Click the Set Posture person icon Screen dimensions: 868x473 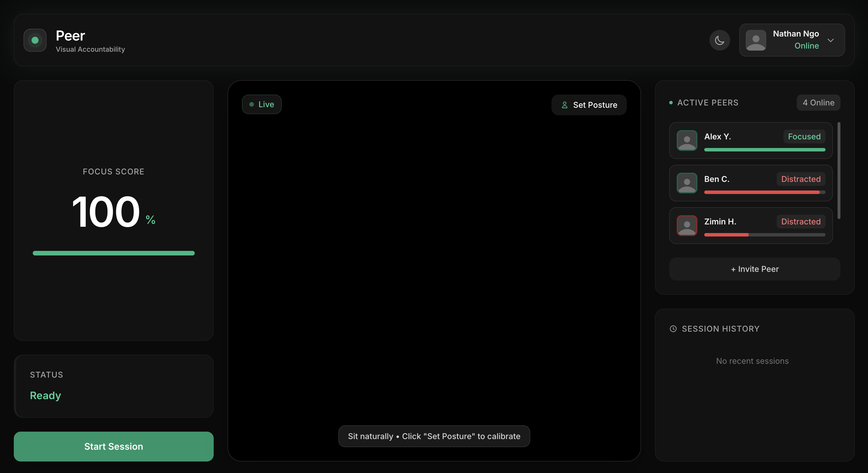coord(565,105)
